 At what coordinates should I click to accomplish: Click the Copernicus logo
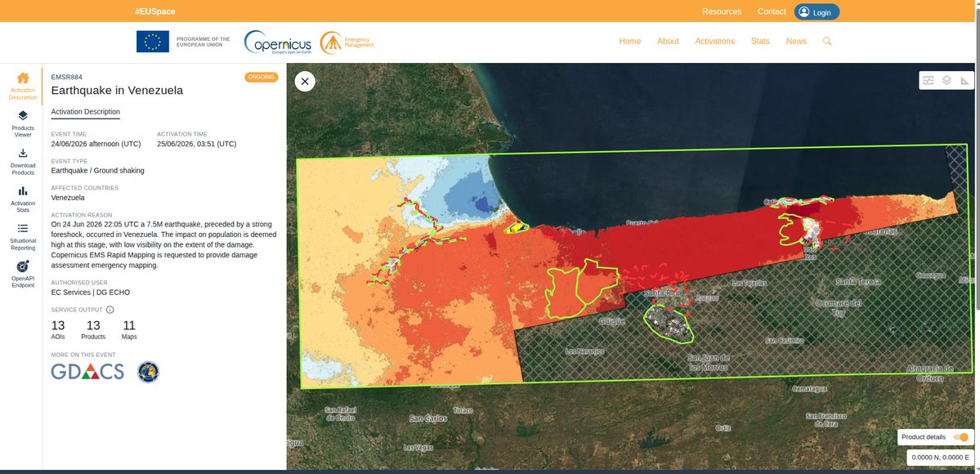click(x=278, y=42)
